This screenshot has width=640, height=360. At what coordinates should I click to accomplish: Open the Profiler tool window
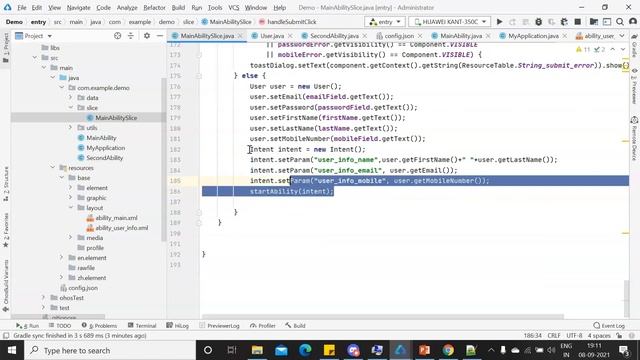click(262, 326)
